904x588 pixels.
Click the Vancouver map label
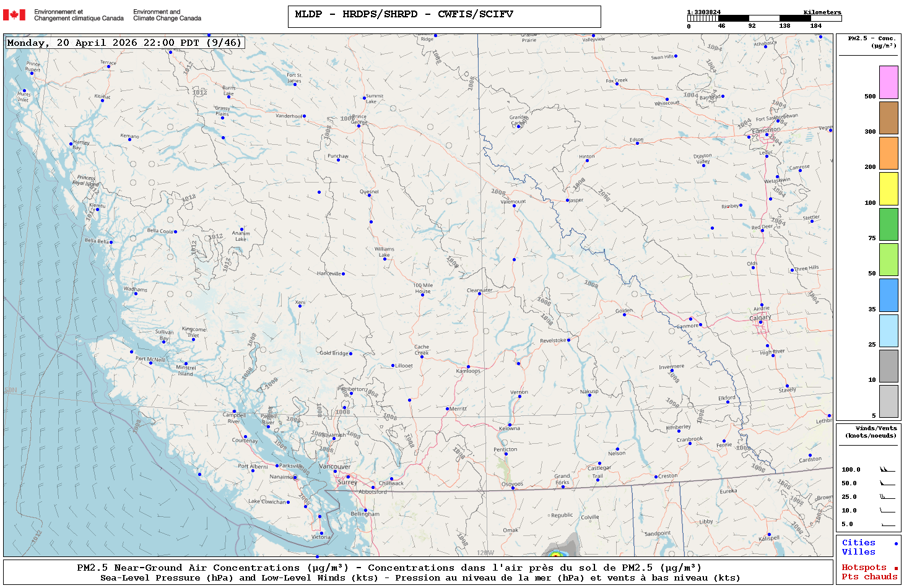coord(334,466)
